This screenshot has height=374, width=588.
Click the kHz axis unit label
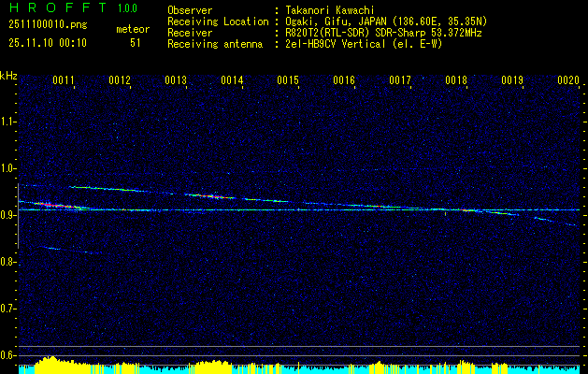(x=8, y=75)
